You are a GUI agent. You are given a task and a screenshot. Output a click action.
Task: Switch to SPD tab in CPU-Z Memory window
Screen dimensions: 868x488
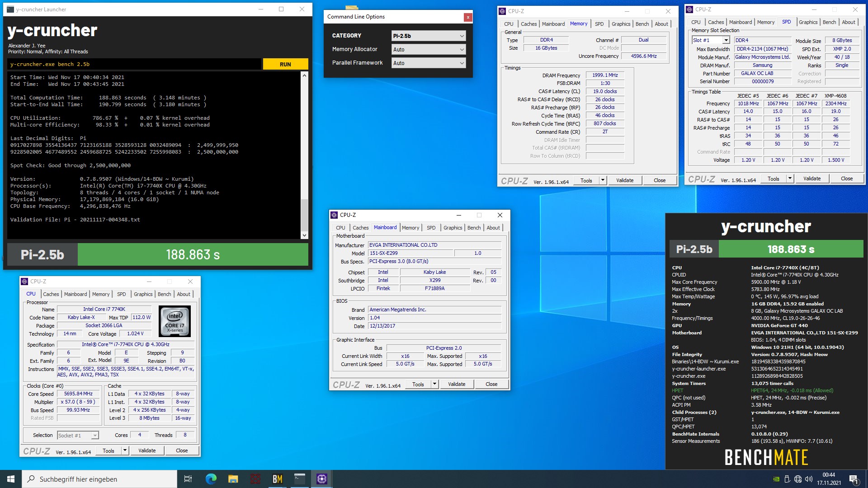point(599,24)
